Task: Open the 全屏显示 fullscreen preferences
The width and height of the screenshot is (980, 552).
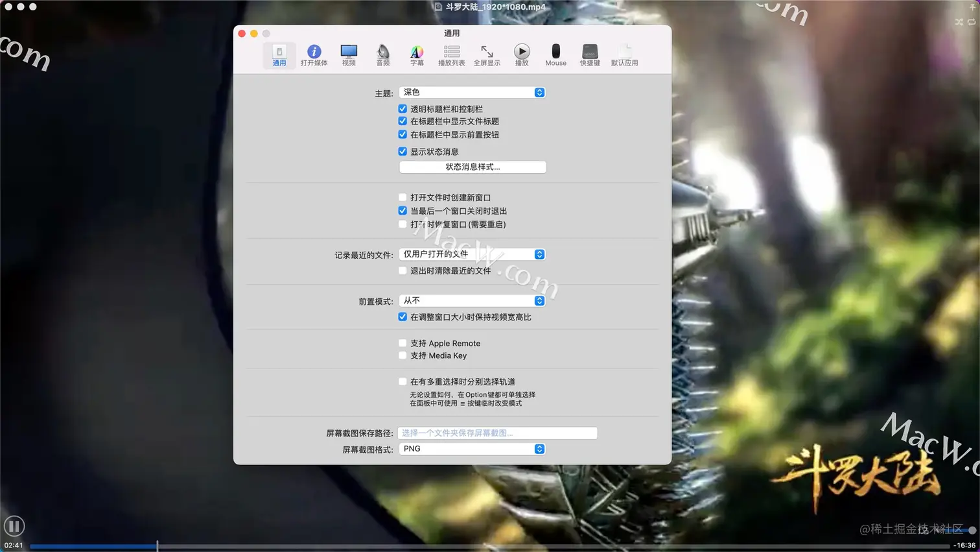Action: pos(487,55)
